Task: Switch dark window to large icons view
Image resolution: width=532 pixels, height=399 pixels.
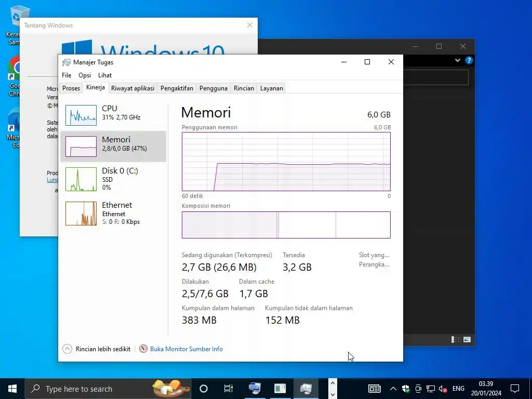Action: point(467,339)
